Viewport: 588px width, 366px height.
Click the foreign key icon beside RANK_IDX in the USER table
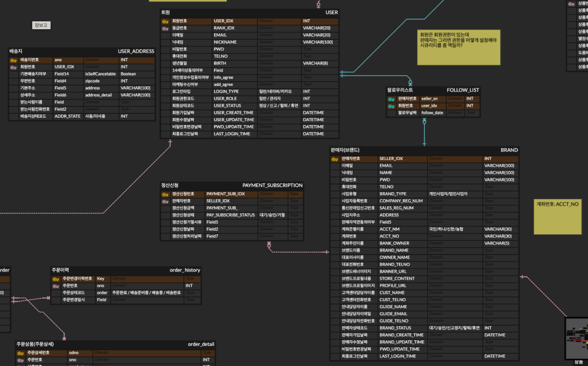[x=165, y=28]
